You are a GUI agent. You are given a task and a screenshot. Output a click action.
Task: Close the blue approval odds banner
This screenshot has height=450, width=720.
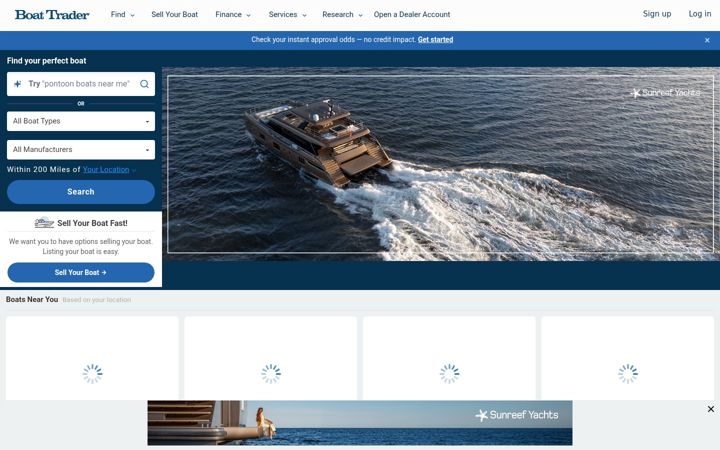[x=707, y=40]
